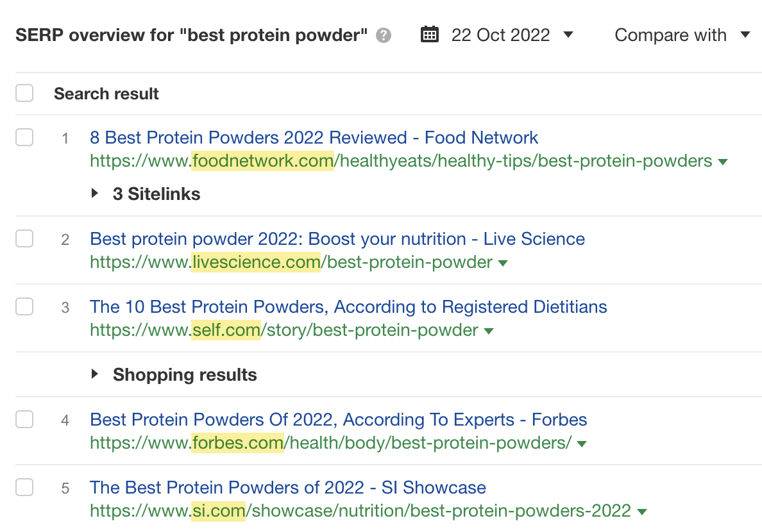Open the calendar icon next to the date
This screenshot has height=532, width=762.
click(x=429, y=35)
